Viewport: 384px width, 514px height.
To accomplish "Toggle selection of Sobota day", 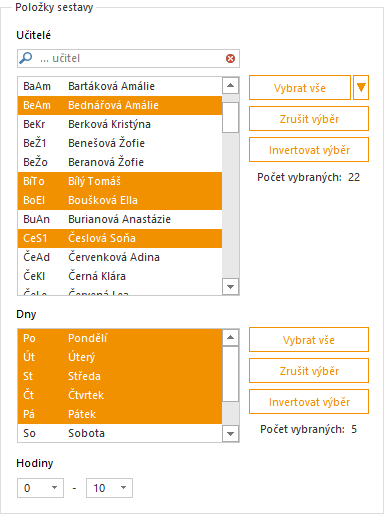I will point(120,433).
